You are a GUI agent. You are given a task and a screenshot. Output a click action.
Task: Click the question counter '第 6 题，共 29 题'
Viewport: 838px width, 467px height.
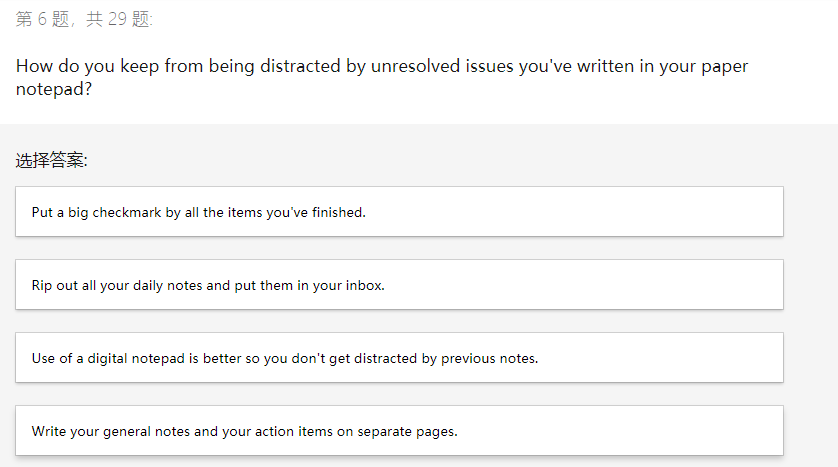(85, 20)
